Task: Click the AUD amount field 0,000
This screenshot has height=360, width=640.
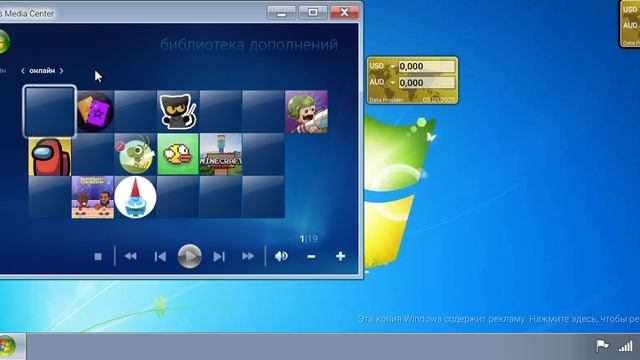Action: coord(427,83)
